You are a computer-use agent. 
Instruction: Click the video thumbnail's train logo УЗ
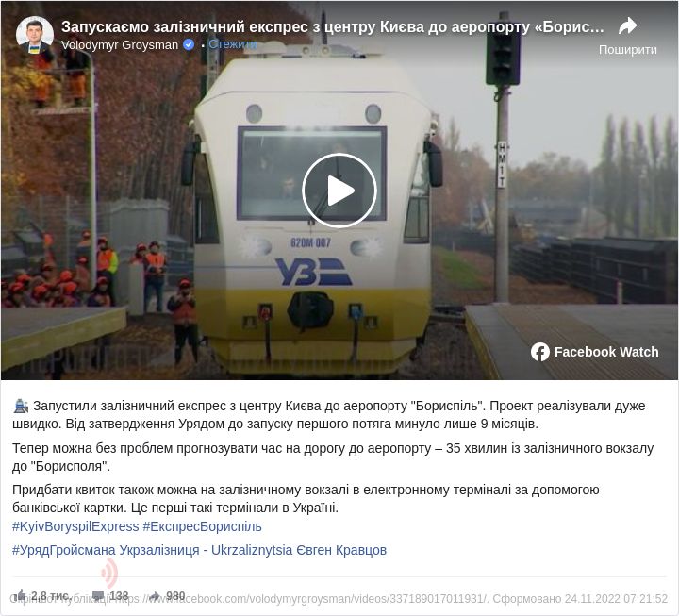[313, 272]
